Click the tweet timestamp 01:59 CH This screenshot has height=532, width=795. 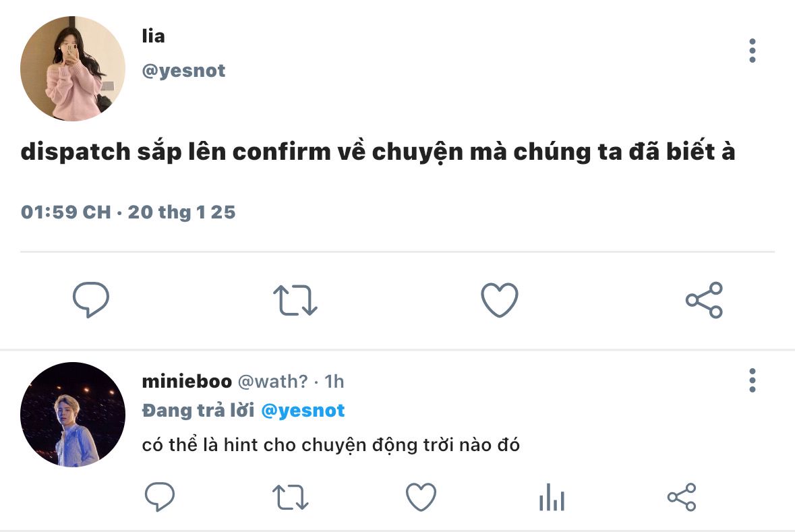point(66,212)
